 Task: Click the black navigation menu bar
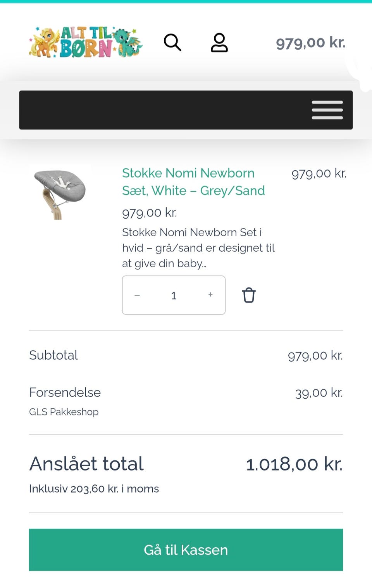click(x=186, y=110)
